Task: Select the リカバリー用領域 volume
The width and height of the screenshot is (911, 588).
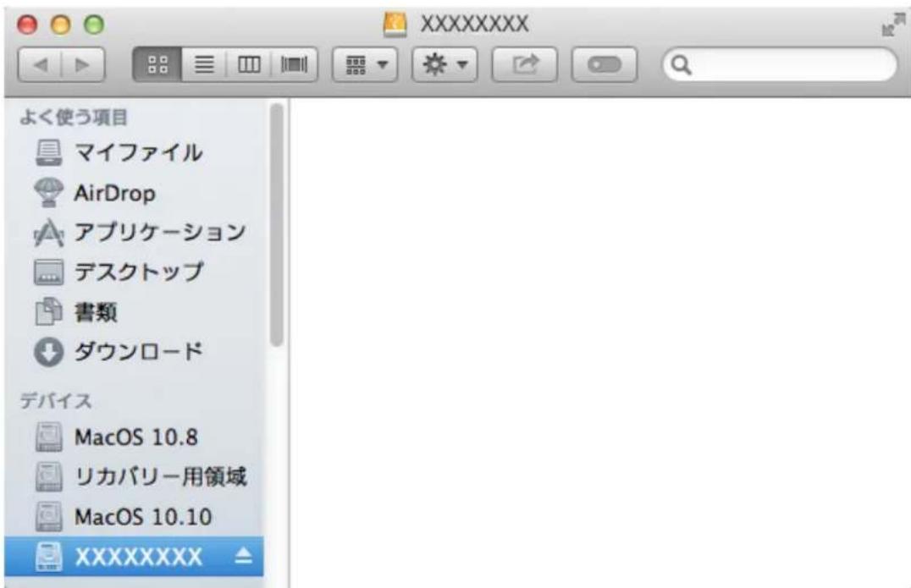Action: [134, 477]
